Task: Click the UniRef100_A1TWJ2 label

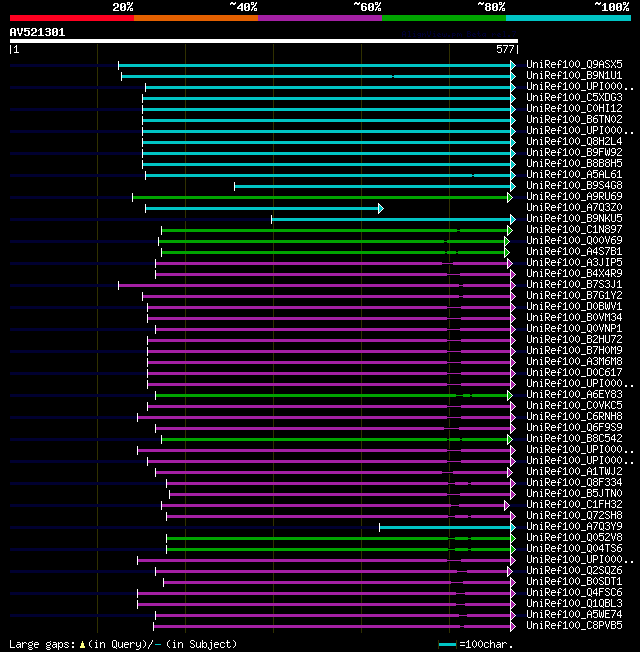Action: [574, 472]
